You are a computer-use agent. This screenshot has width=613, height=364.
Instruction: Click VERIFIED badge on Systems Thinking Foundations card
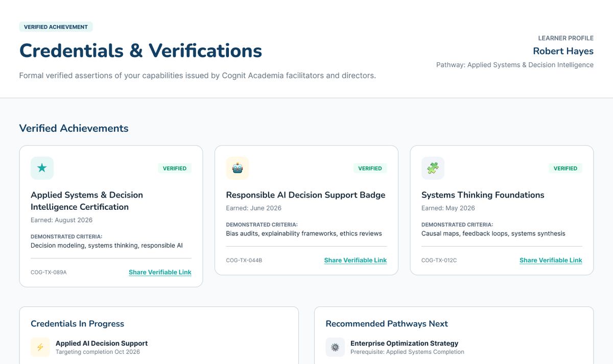pyautogui.click(x=565, y=168)
